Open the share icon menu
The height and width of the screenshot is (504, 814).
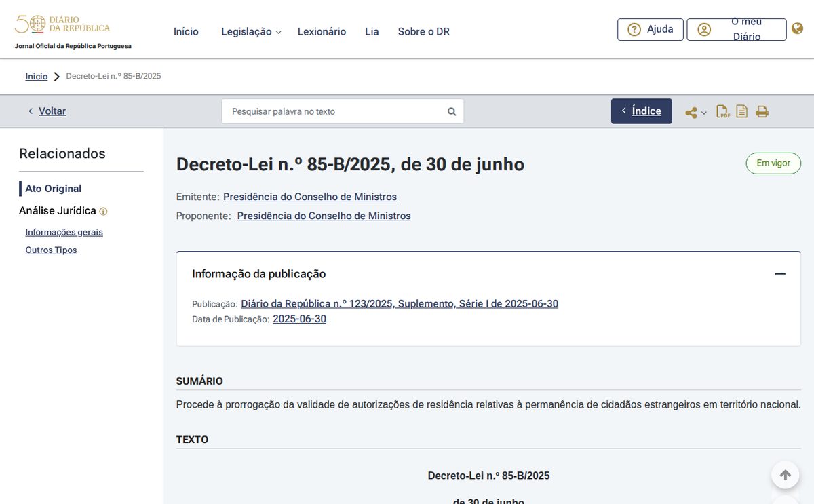tap(691, 113)
